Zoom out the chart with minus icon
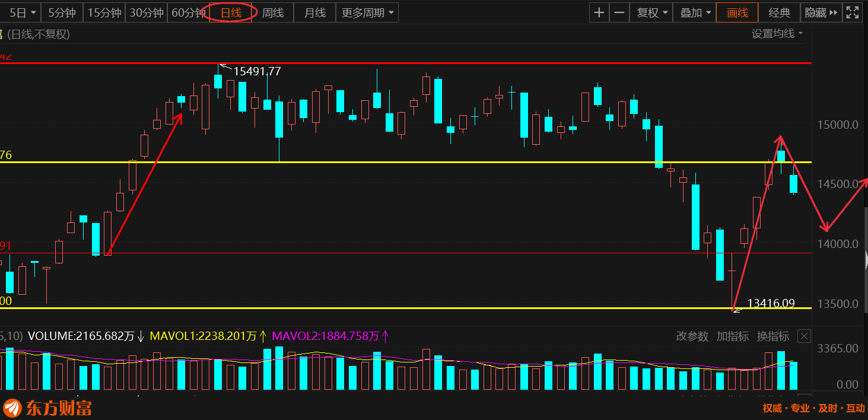The image size is (868, 420). pyautogui.click(x=619, y=12)
